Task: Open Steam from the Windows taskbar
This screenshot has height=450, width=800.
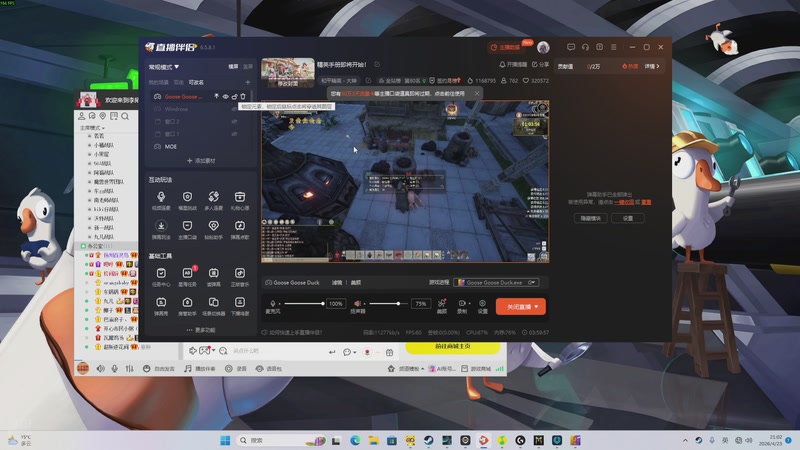Action: tap(429, 440)
